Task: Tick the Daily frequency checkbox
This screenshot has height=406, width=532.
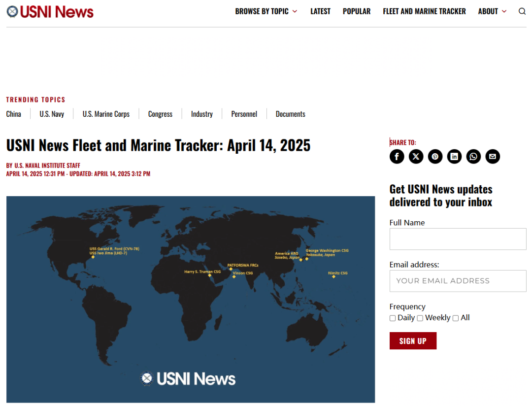Action: [x=393, y=318]
